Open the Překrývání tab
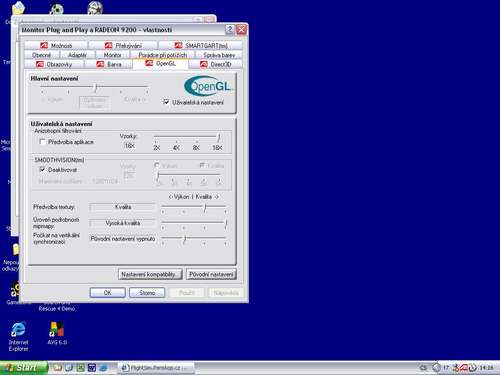The height and width of the screenshot is (375, 500). tap(123, 45)
